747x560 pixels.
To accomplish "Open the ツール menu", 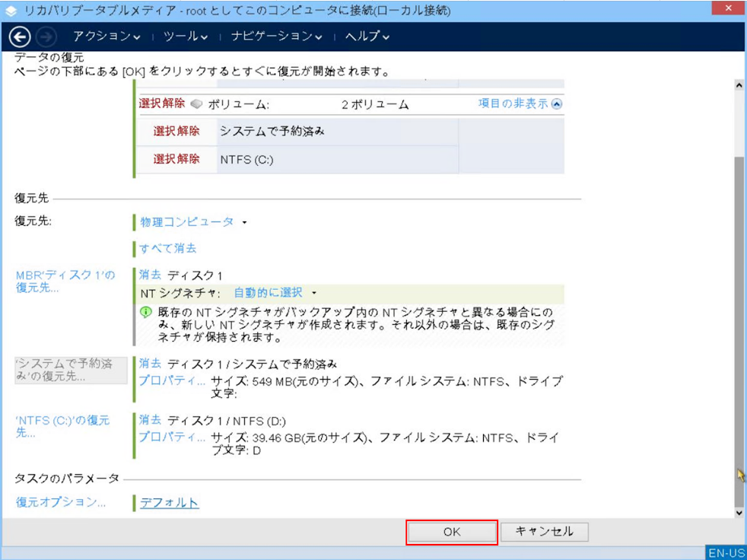I will [x=186, y=37].
